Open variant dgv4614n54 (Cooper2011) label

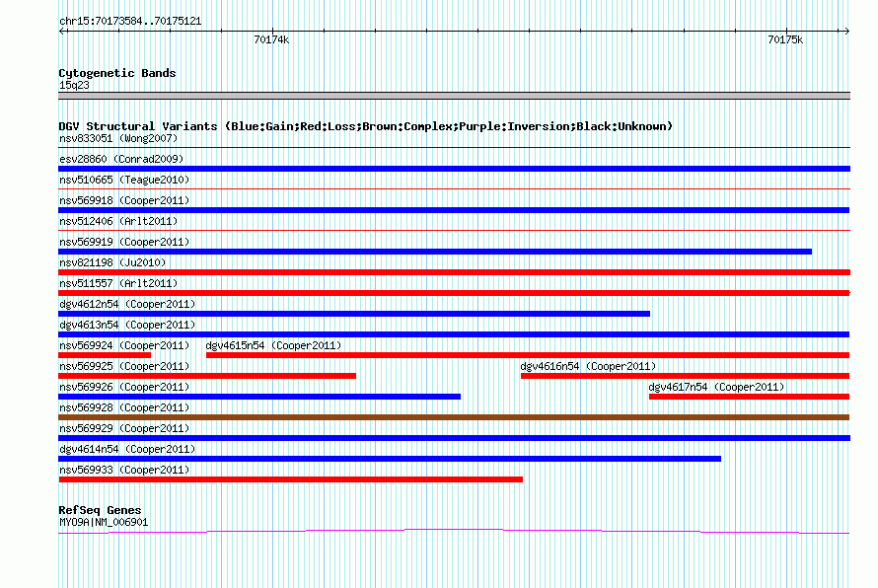[127, 449]
